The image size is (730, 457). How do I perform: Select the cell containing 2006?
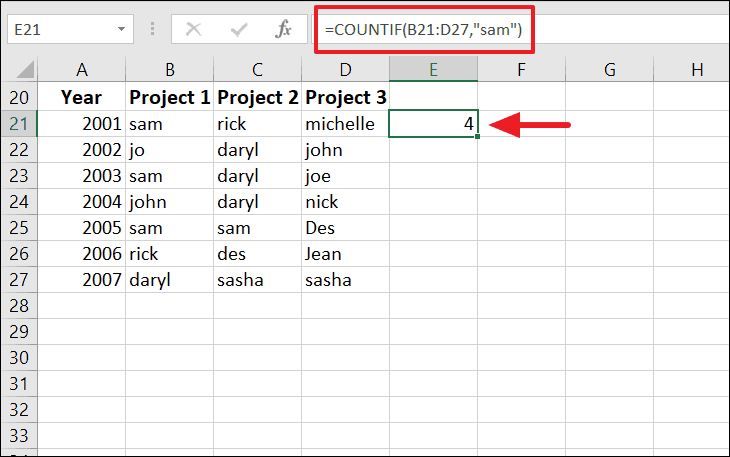coord(81,254)
